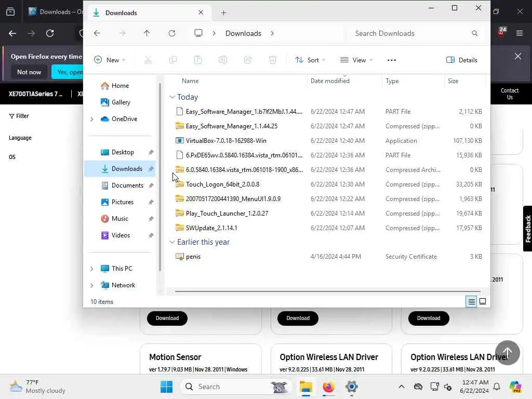Click the search magnifier in Search Downloads
The height and width of the screenshot is (399, 532).
(x=475, y=33)
